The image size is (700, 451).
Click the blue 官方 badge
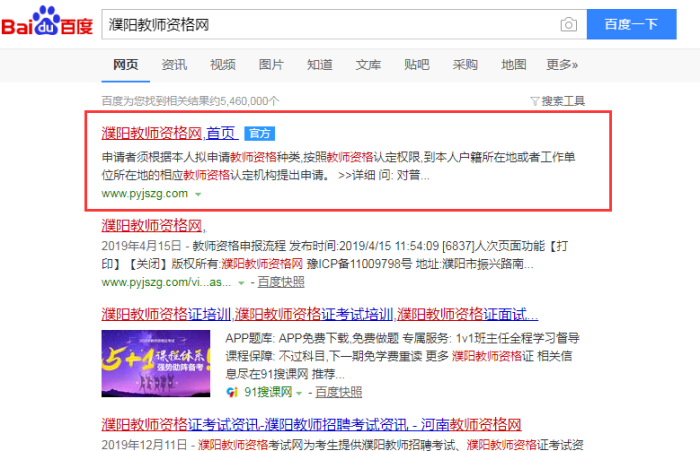coord(259,133)
